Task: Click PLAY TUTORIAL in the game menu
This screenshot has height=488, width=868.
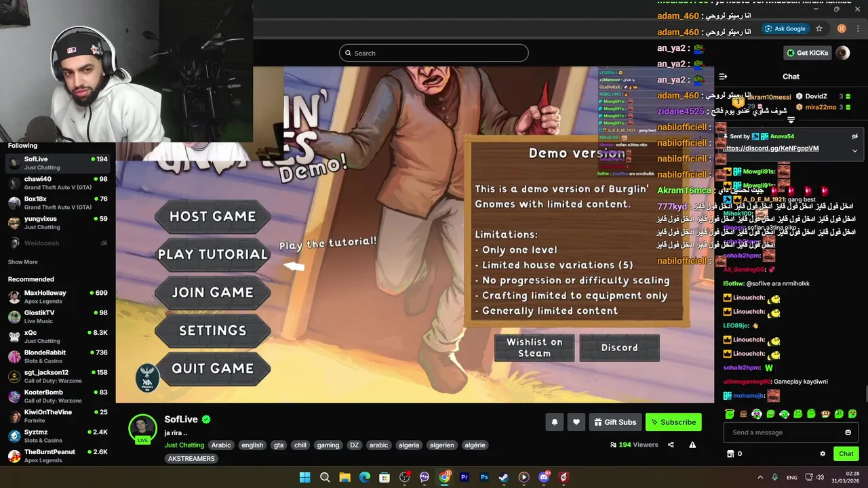Action: (x=212, y=254)
